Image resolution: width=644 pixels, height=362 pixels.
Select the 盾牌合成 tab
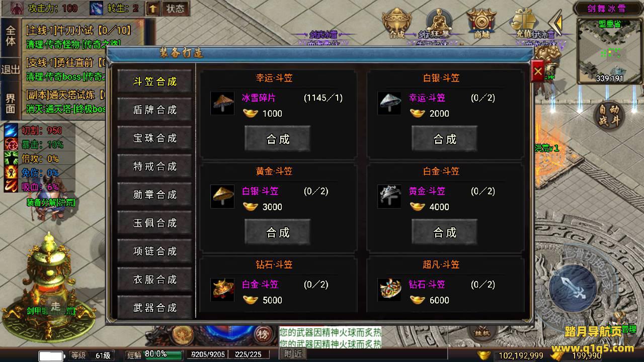pos(154,110)
